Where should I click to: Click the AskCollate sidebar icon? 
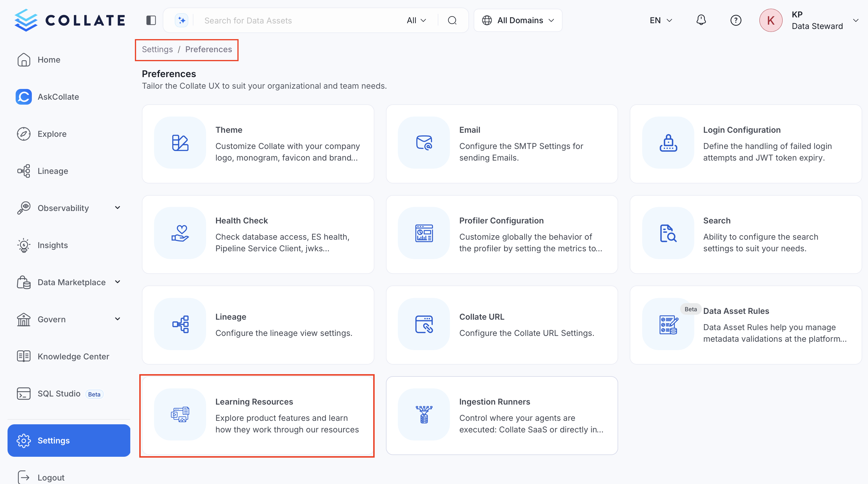click(x=23, y=97)
